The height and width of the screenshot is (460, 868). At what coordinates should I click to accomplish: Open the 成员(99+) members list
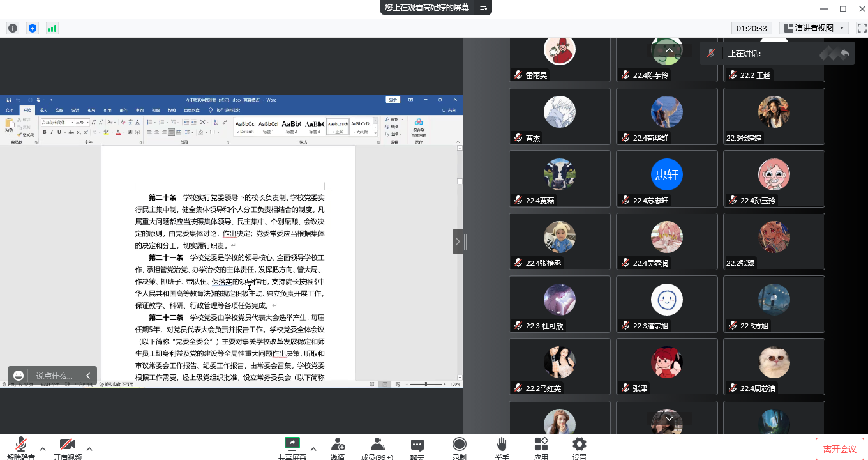[x=377, y=447]
